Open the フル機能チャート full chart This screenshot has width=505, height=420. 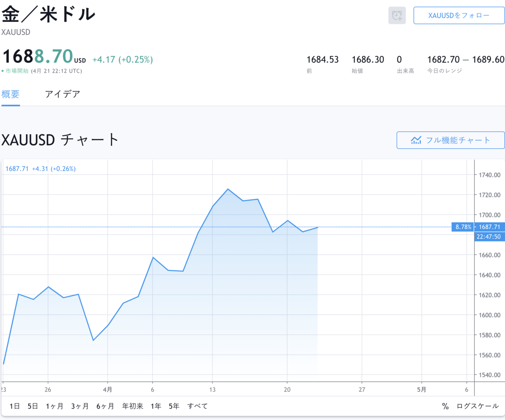[450, 140]
